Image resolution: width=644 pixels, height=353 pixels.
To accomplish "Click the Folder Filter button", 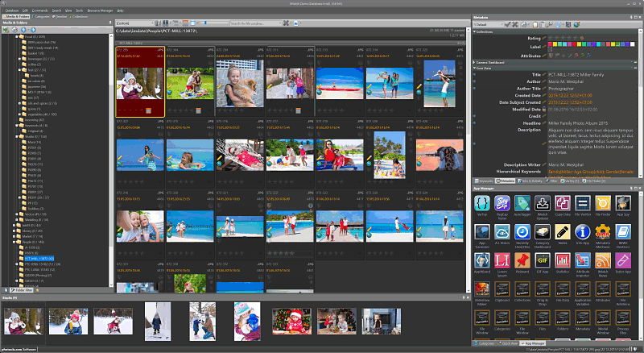I will point(22,290).
